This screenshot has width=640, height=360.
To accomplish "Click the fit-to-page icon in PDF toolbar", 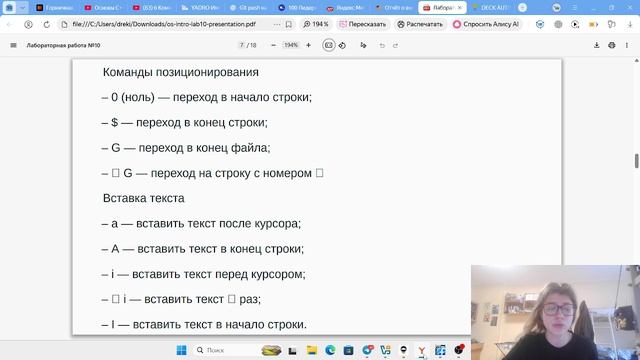I will 329,45.
